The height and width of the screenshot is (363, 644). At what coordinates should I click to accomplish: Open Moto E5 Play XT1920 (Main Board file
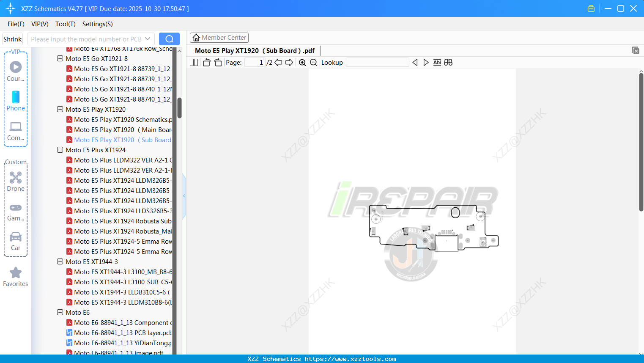(x=119, y=130)
